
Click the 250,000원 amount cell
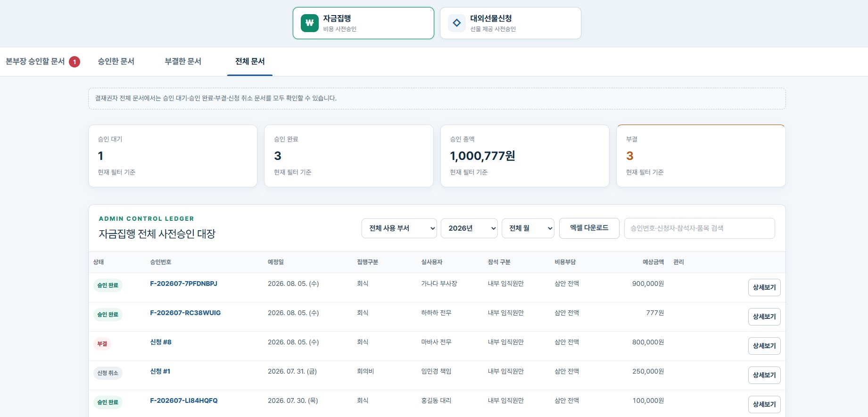pos(648,371)
